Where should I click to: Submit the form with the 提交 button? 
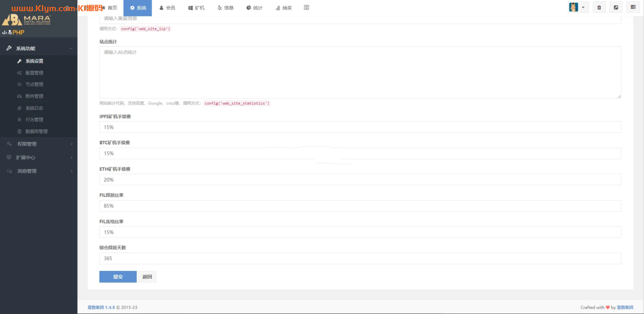point(118,277)
